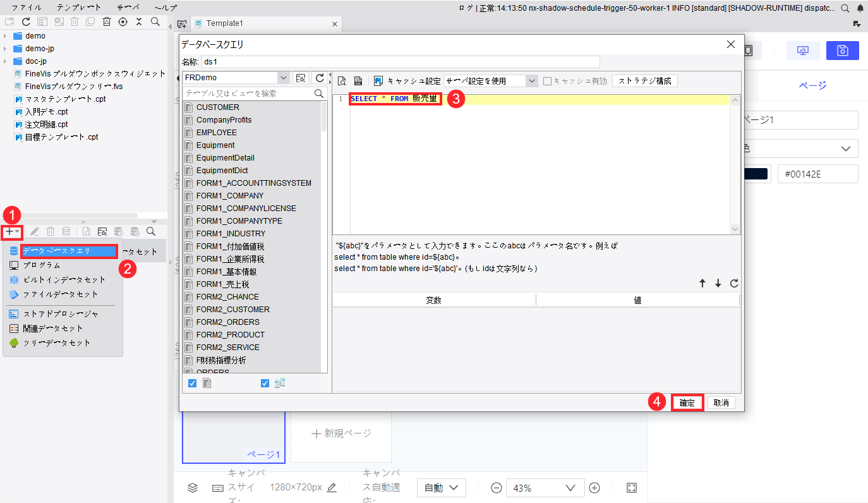
Task: Open the add dataset plus dropdown
Action: pyautogui.click(x=13, y=231)
